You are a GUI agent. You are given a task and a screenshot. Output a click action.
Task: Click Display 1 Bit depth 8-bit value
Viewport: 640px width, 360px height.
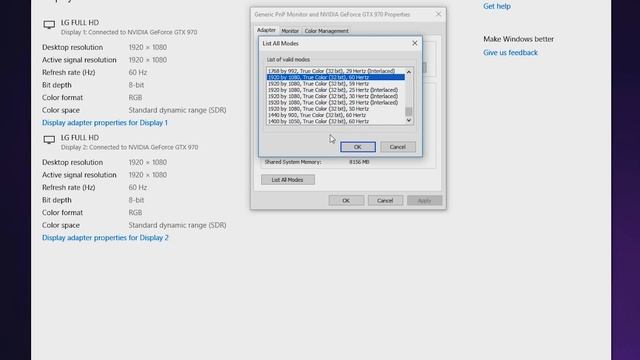[x=136, y=85]
